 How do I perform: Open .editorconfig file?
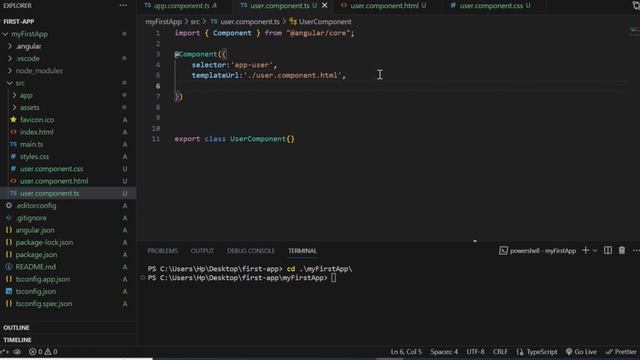click(x=36, y=205)
